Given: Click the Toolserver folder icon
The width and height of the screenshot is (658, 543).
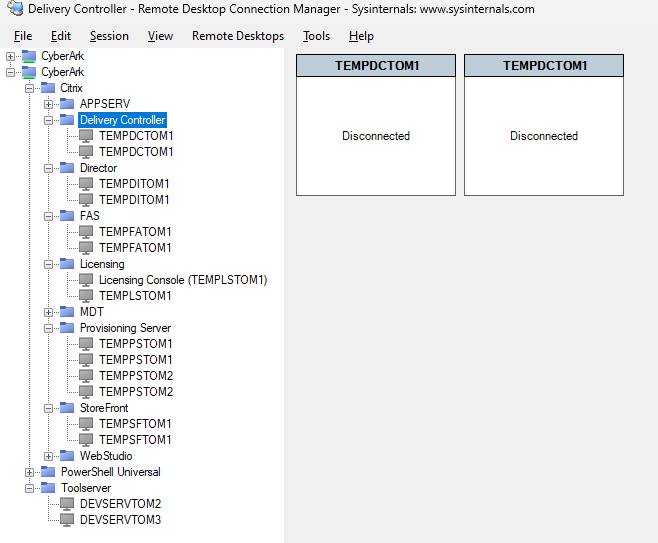Looking at the screenshot, I should click(x=48, y=488).
